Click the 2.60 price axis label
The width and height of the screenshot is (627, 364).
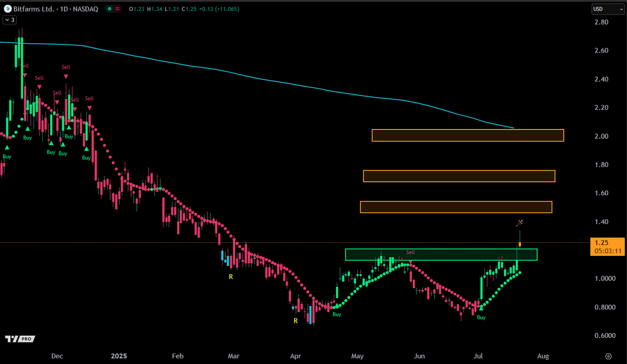pos(600,51)
